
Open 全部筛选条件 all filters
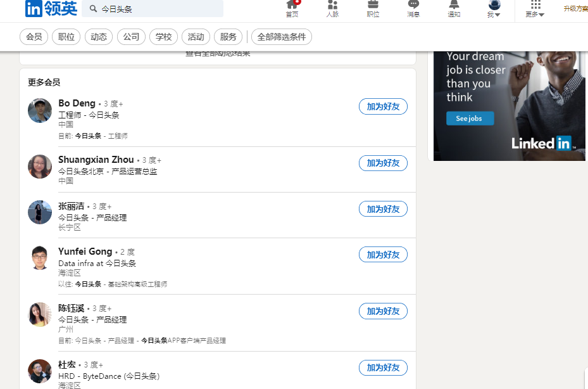(x=282, y=37)
